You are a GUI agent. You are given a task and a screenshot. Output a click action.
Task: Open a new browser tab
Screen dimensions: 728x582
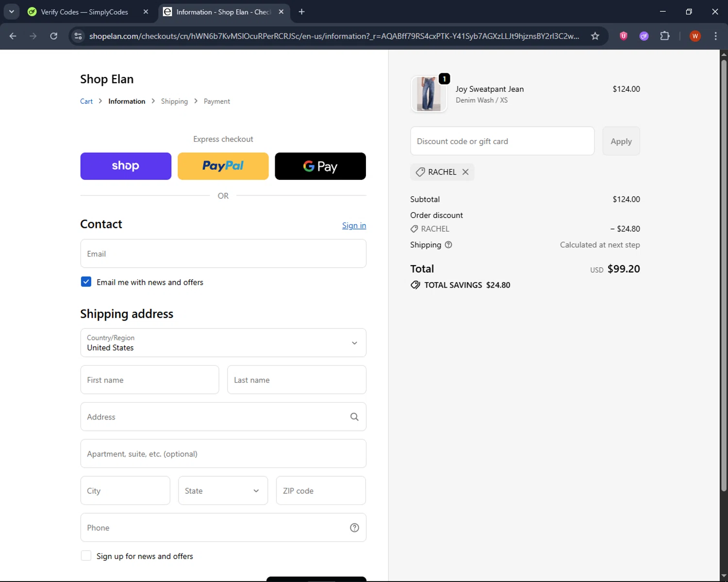pos(301,12)
